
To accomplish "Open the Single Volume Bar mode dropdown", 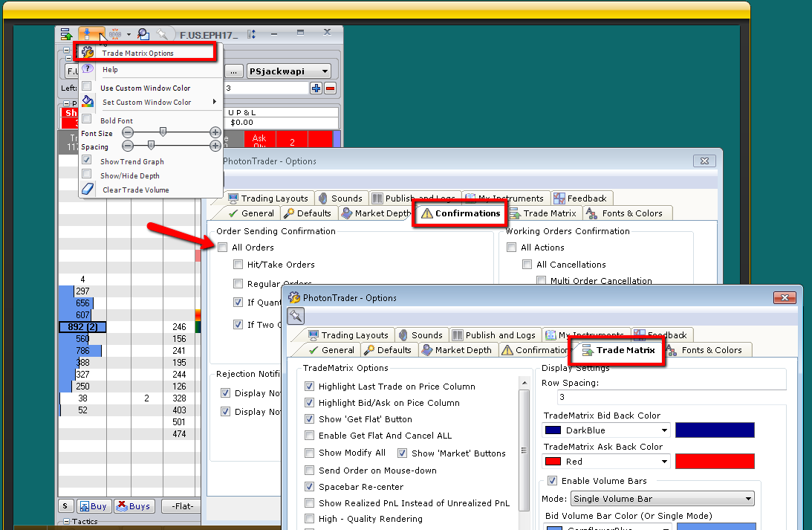I will coord(663,498).
